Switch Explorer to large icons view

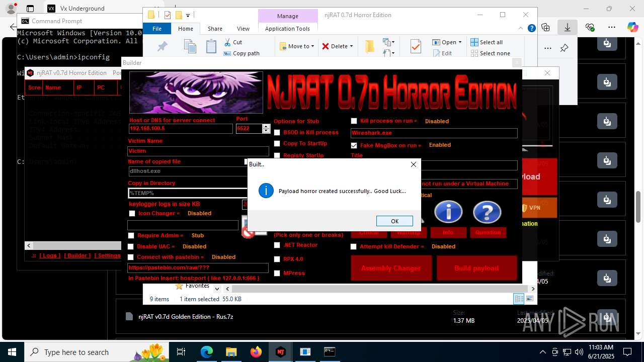(529, 299)
